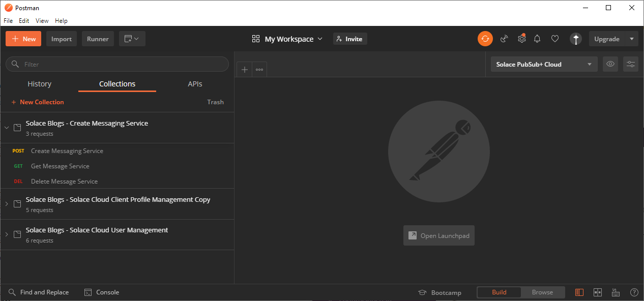Open the user avatar profile icon
The width and height of the screenshot is (644, 301).
575,39
